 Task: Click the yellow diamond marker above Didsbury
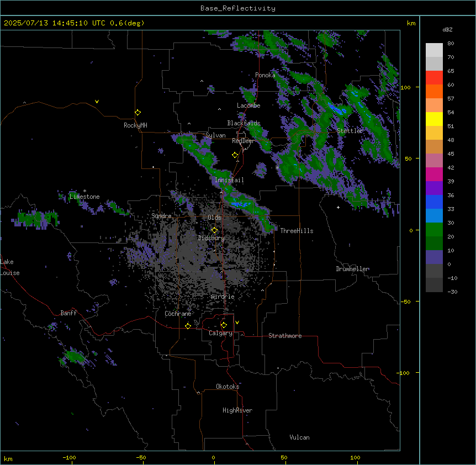click(x=214, y=230)
